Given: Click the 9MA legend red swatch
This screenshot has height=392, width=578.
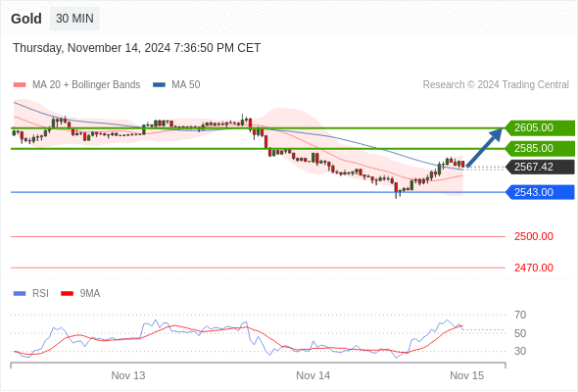Looking at the screenshot, I should coord(67,294).
